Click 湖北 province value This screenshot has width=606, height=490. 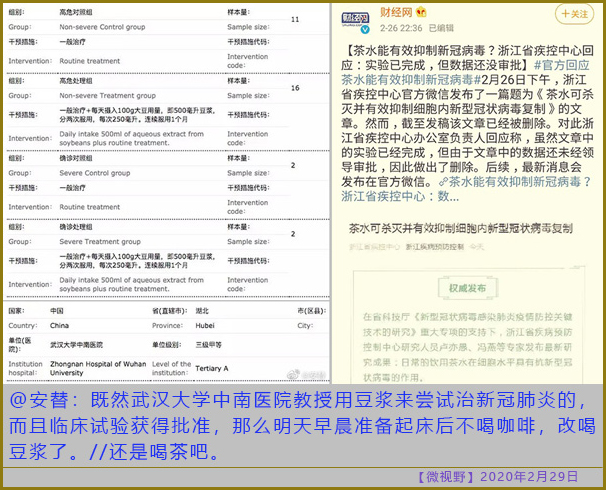(202, 311)
